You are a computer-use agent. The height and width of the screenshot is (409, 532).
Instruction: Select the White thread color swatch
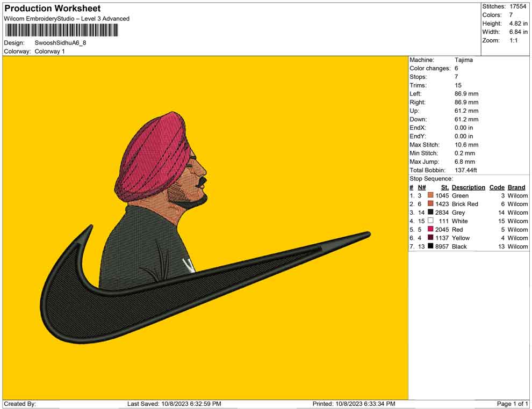tap(430, 221)
